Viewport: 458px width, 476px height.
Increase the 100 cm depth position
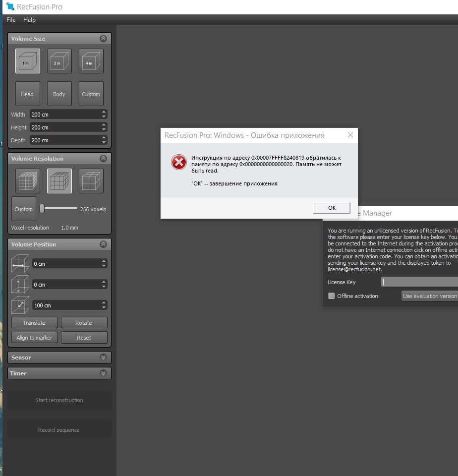pos(104,303)
